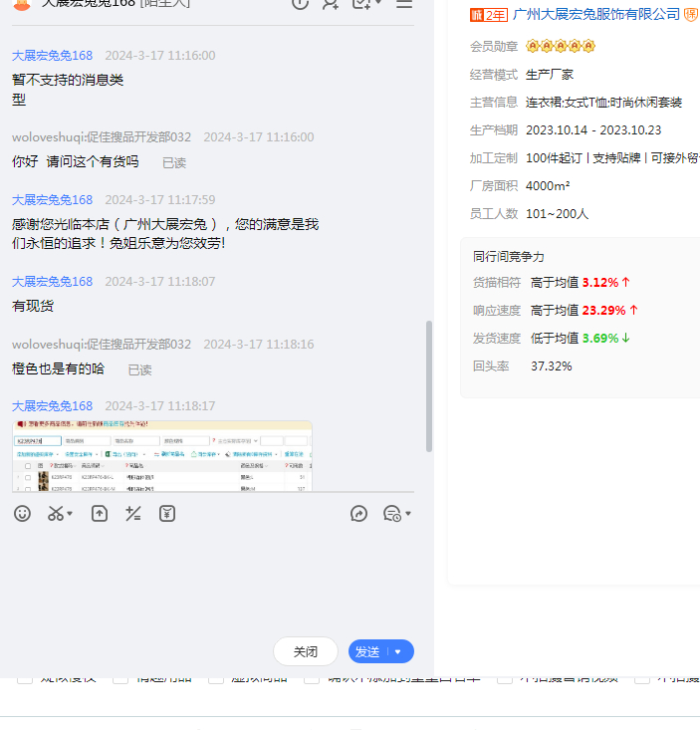Viewport: 700px width, 730px height.
Task: Open the inventory screenshot image in chat
Action: [162, 456]
